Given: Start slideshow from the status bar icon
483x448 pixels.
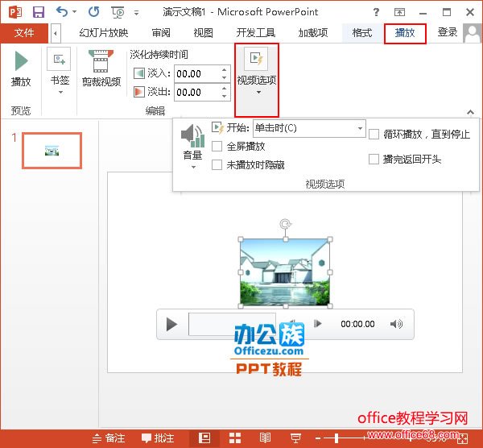Looking at the screenshot, I should pyautogui.click(x=295, y=438).
